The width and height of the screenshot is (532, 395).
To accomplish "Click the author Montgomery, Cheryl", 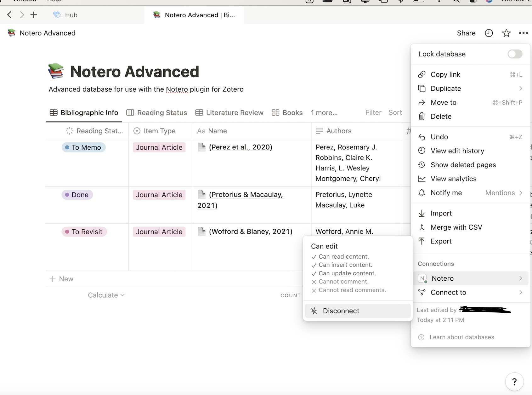I will click(348, 179).
